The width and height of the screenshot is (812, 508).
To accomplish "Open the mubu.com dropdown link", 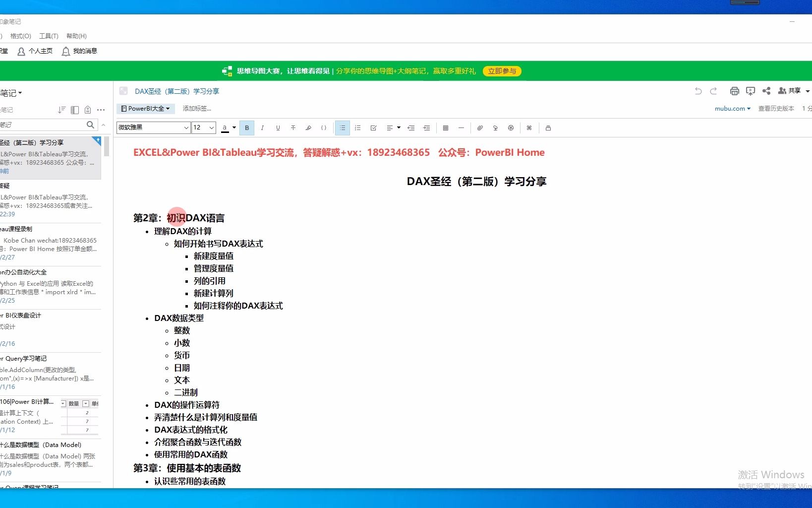I will (732, 109).
